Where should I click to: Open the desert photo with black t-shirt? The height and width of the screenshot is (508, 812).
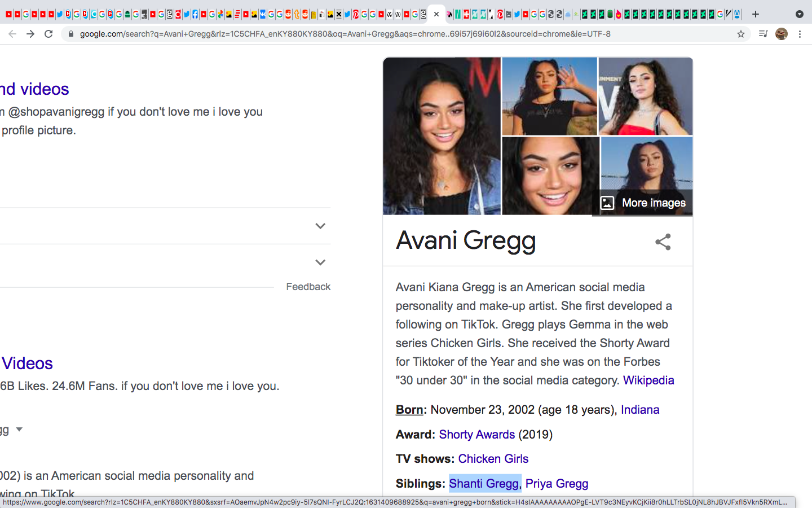[550, 96]
